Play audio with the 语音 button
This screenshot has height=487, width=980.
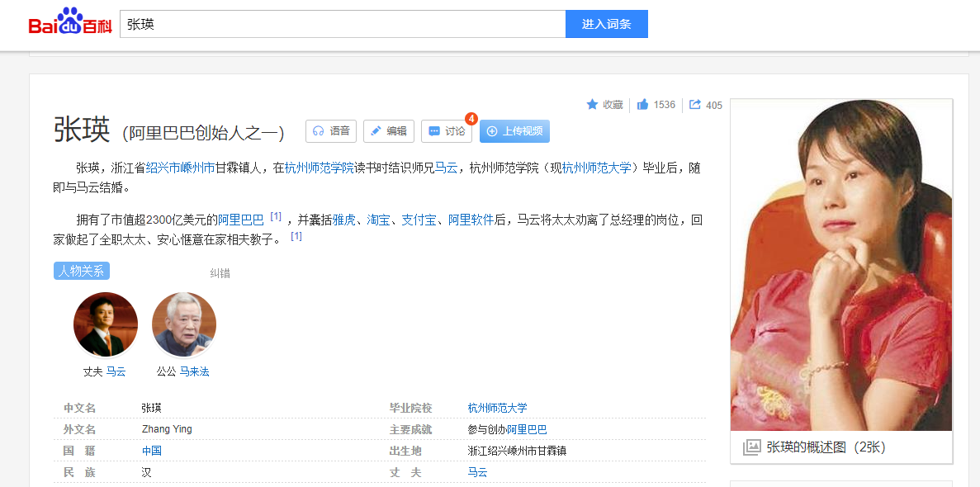[x=331, y=131]
